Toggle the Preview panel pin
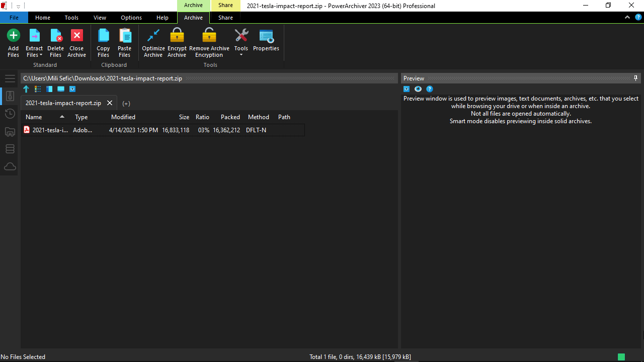 coord(635,78)
